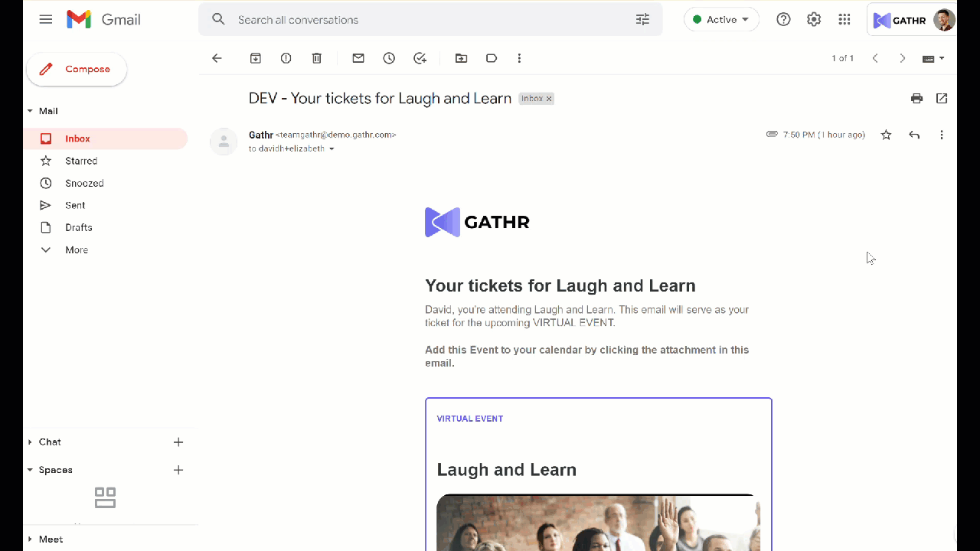Click the search all conversations field

[x=429, y=20]
